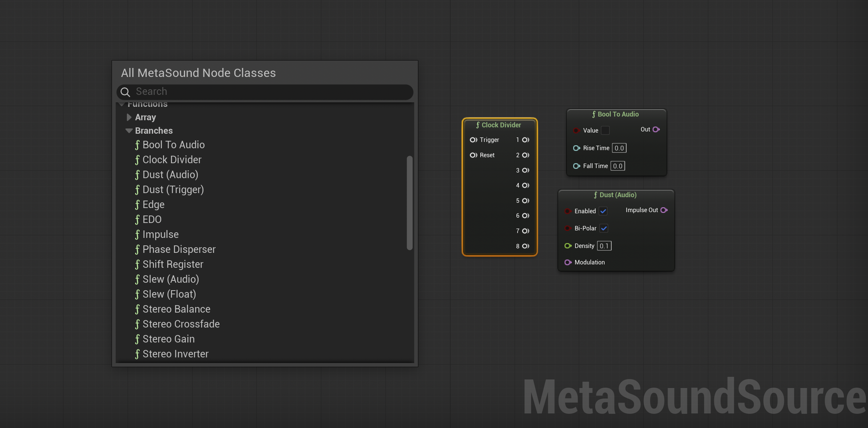Choose Slew (Float) node class

pos(169,294)
